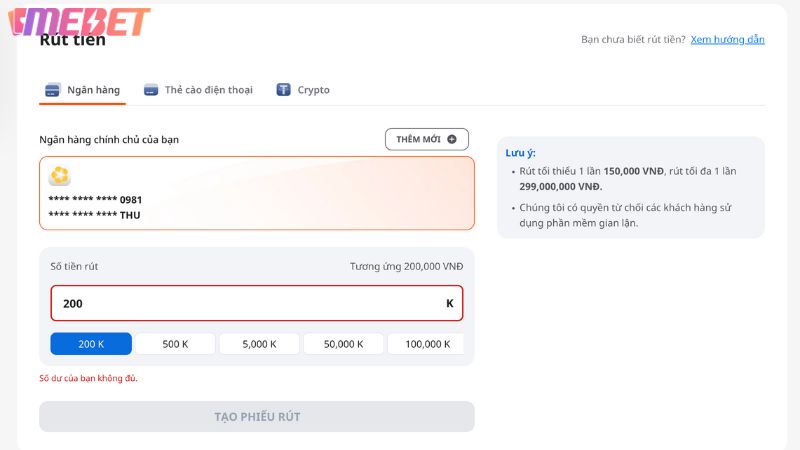
Task: Click the 'Lưu ý:' heading
Action: coord(520,153)
